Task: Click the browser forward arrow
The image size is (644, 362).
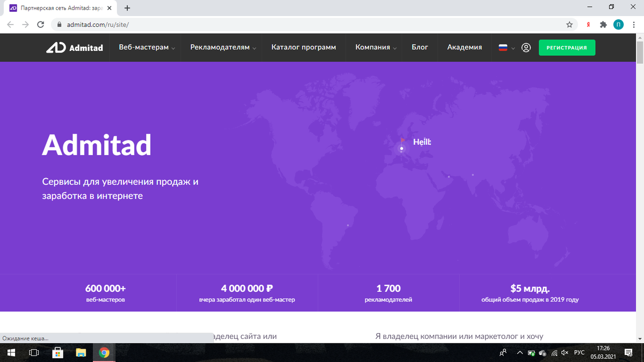Action: click(25, 25)
